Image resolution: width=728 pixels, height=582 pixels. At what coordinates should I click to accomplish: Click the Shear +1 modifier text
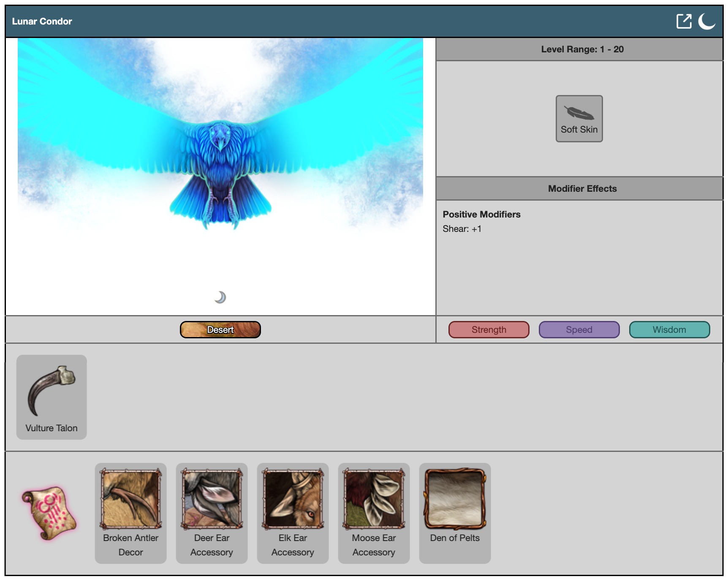click(x=462, y=229)
